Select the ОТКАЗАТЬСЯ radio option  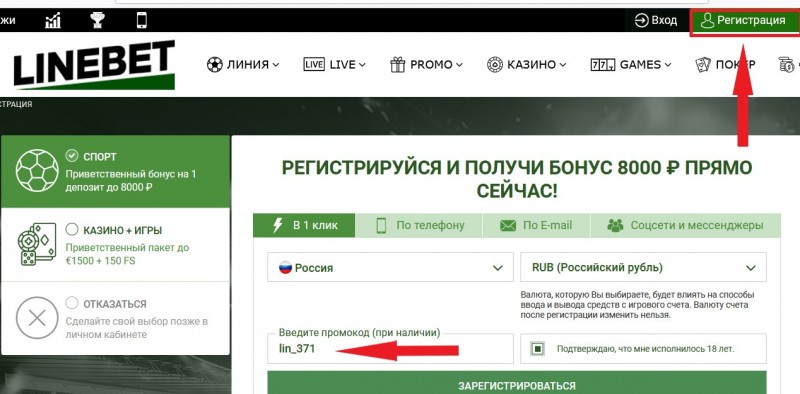[x=72, y=303]
